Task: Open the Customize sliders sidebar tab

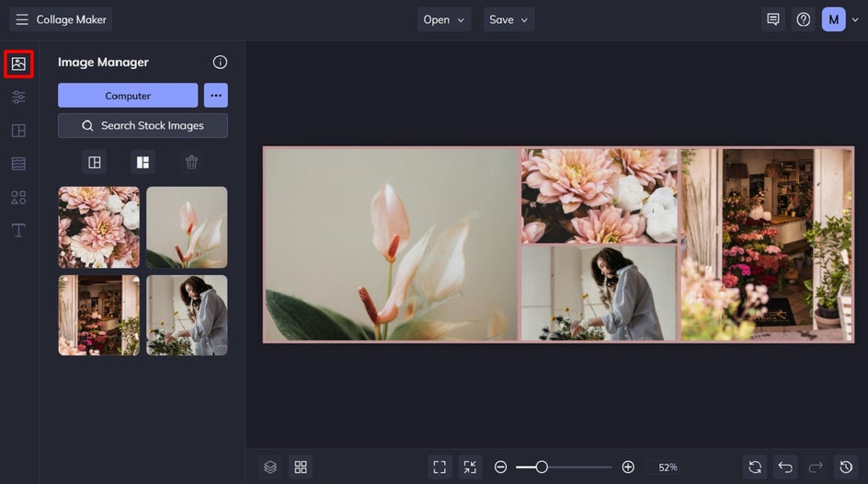Action: click(18, 97)
